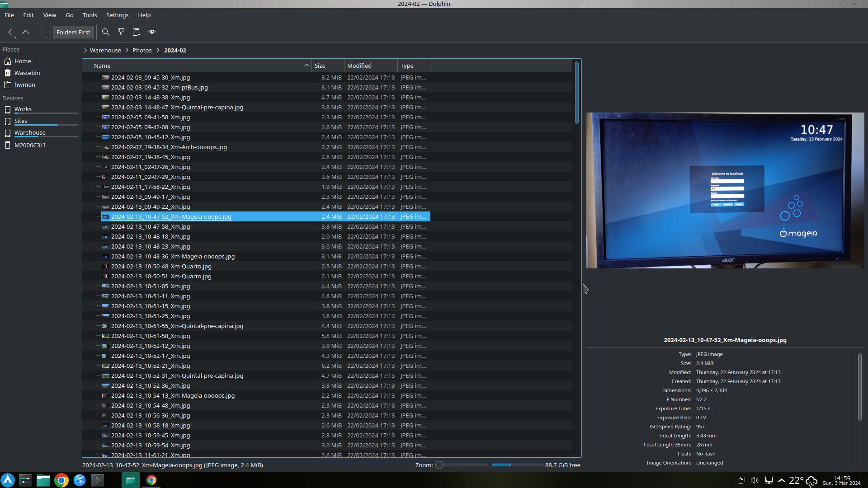Show hidden system tray icons arrow
Viewport: 868px width, 488px height.
tap(781, 480)
